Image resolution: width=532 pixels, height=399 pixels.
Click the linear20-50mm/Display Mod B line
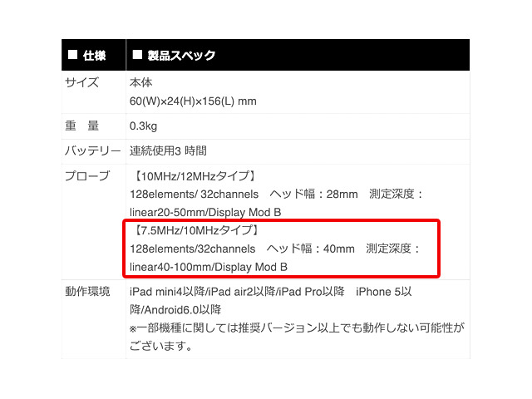(x=205, y=213)
